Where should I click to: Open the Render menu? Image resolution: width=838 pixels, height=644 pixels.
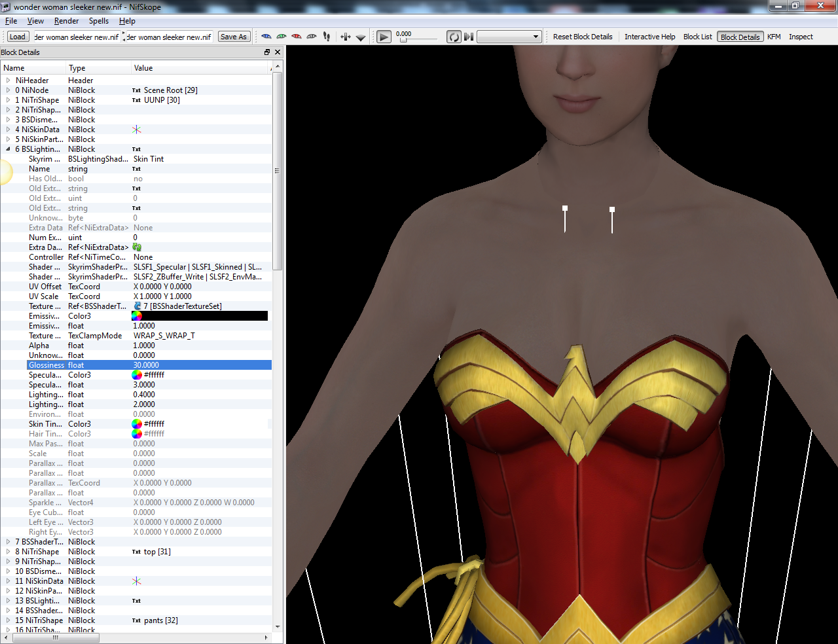pyautogui.click(x=66, y=21)
